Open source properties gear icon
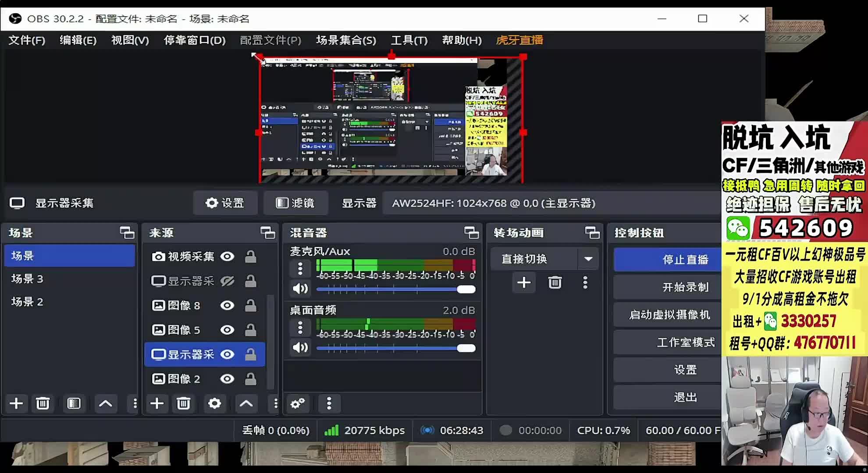 tap(214, 403)
